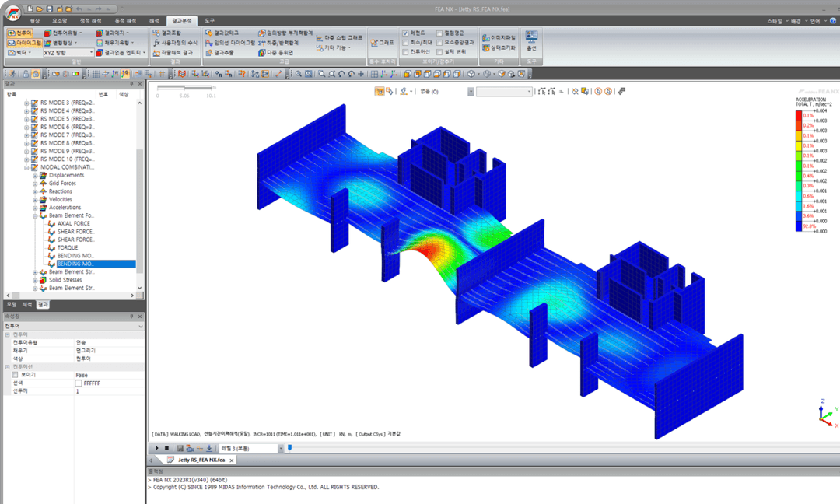Screen dimensions: 840x504
Task: Enable the 최소/최대 checkbox
Action: (x=405, y=42)
